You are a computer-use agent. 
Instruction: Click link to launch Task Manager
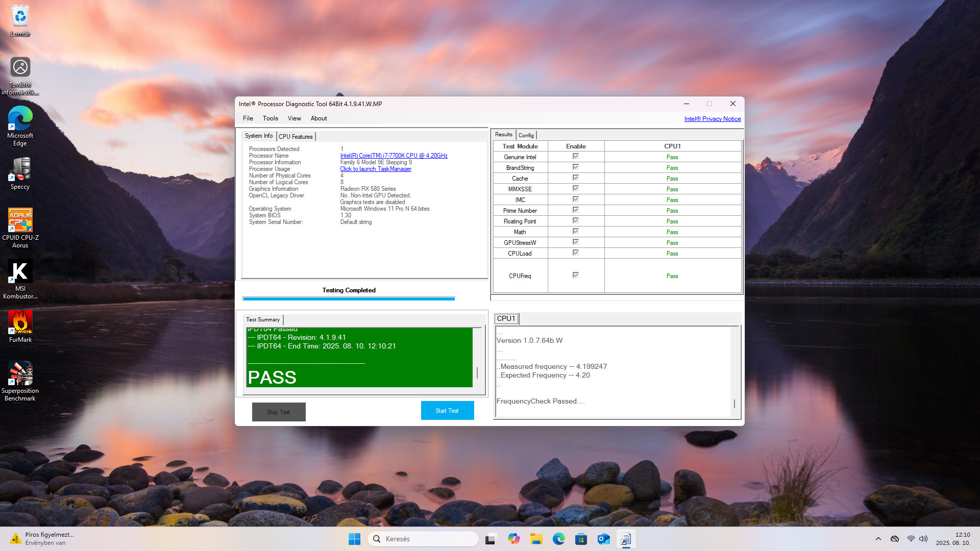pos(376,169)
